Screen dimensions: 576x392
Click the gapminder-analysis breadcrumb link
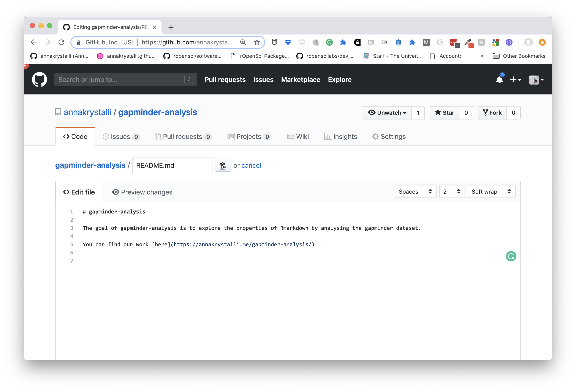click(90, 165)
